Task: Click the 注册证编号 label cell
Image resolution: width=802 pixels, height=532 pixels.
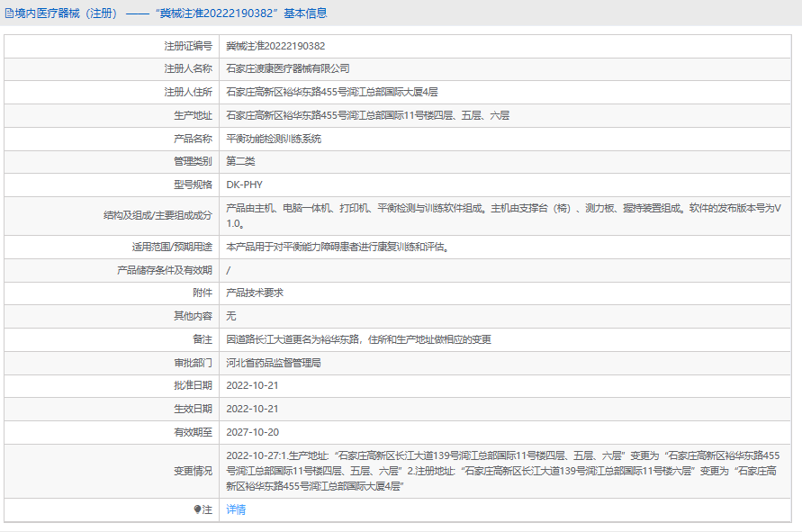Action: click(188, 46)
